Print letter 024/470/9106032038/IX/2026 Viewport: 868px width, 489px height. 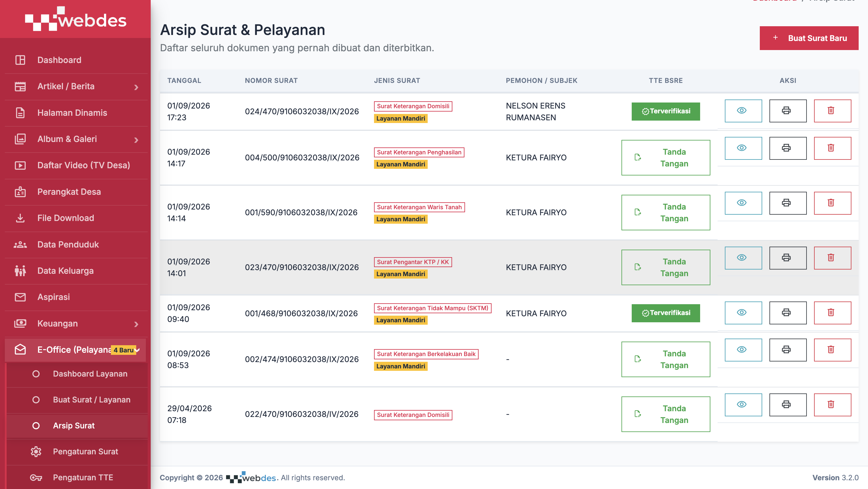click(x=788, y=111)
